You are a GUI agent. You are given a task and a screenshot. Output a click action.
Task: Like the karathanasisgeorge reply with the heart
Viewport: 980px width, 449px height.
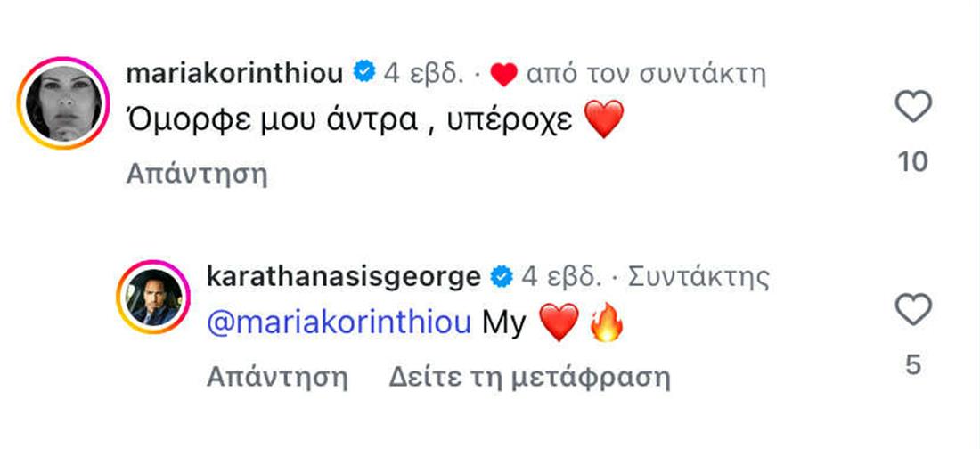click(912, 311)
